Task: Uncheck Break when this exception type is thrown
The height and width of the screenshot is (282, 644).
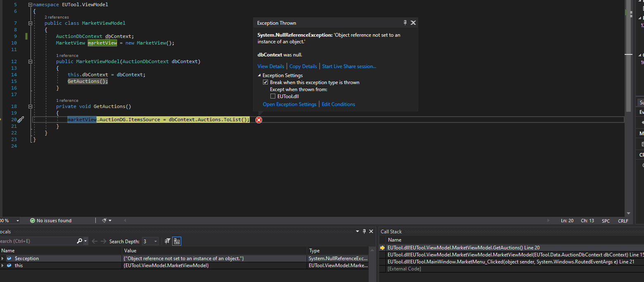Action: [x=265, y=82]
